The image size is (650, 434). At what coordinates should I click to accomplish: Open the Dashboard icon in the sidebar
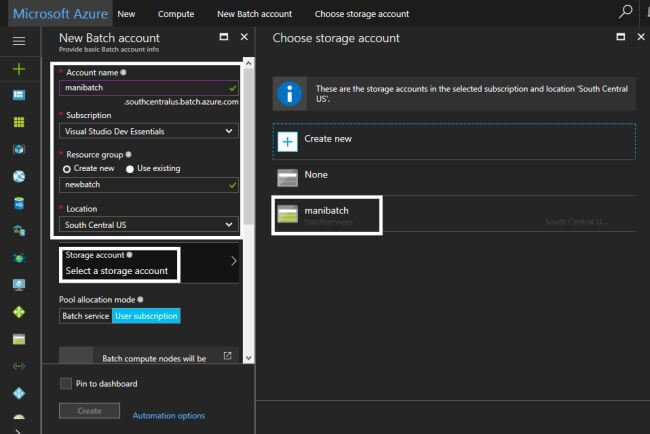(x=19, y=95)
